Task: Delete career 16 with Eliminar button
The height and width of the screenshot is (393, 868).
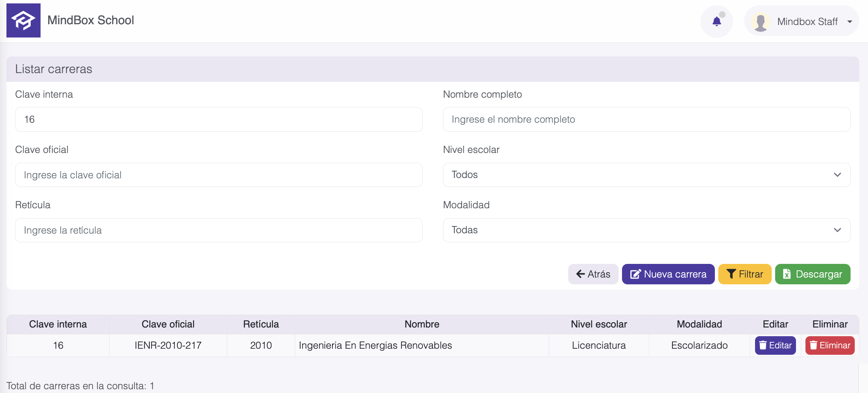Action: (x=830, y=345)
